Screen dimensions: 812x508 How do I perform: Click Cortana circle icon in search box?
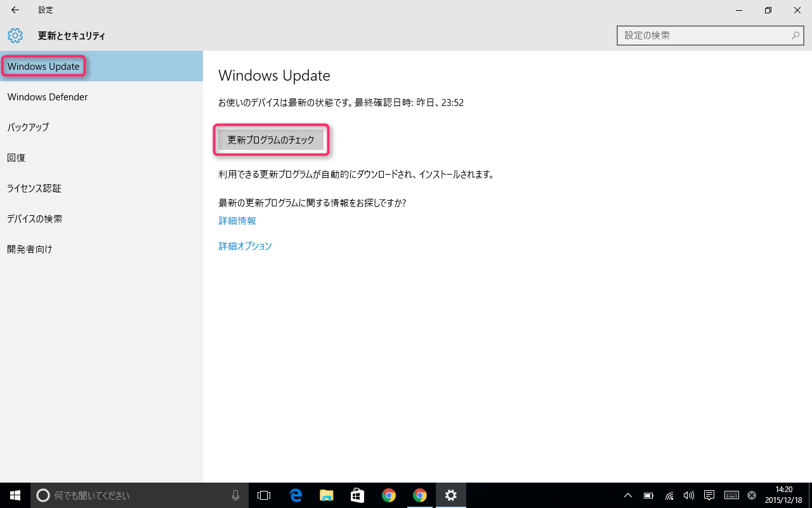tap(43, 495)
